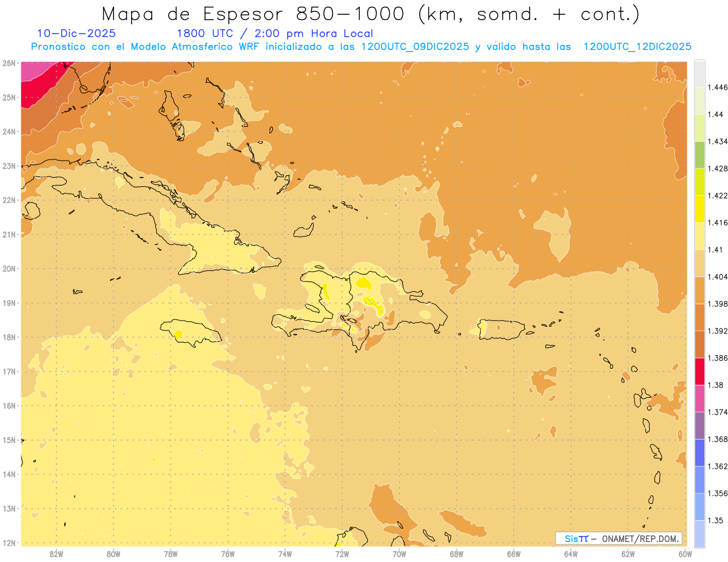Click the 60W longitude label

[x=685, y=554]
